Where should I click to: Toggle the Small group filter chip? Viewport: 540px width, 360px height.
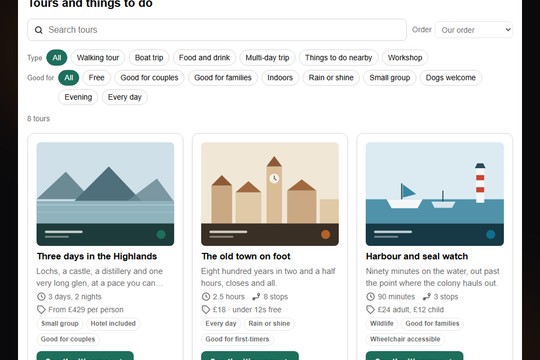390,78
